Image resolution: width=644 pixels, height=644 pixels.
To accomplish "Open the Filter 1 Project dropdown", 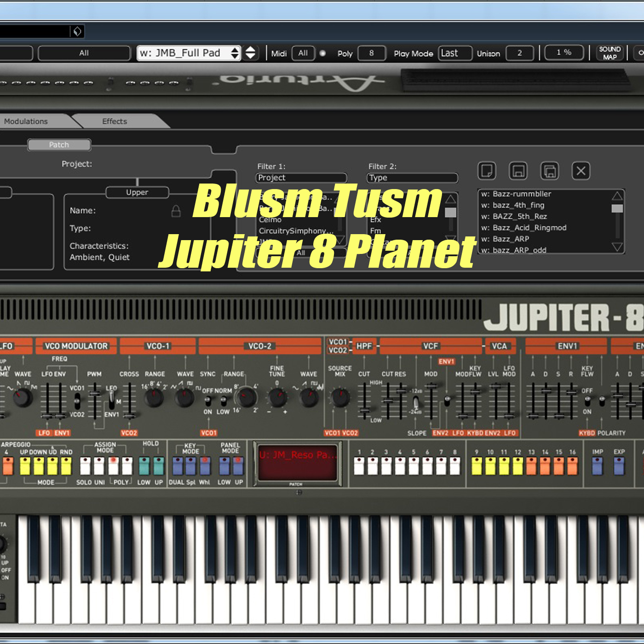I will click(x=301, y=178).
